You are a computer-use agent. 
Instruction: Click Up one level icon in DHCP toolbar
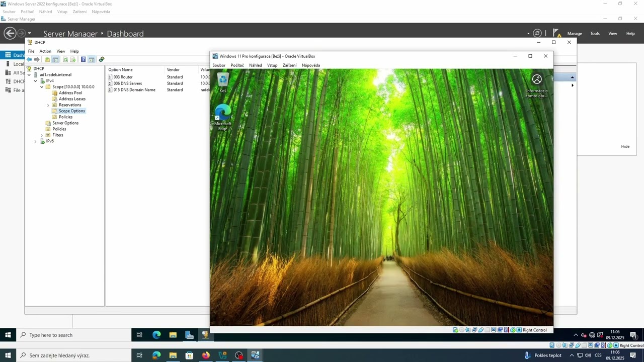click(47, 59)
